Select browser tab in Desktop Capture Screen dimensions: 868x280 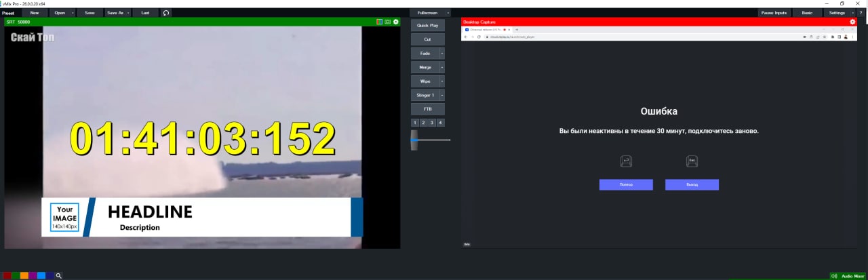click(487, 30)
